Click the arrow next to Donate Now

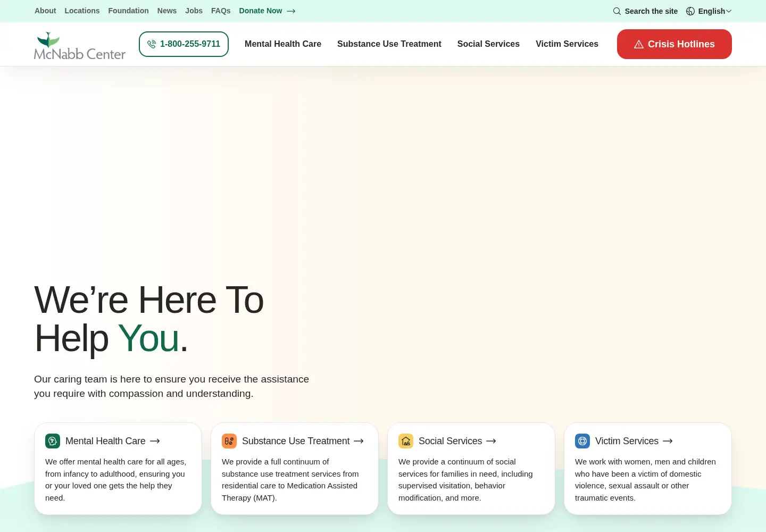[x=291, y=11]
